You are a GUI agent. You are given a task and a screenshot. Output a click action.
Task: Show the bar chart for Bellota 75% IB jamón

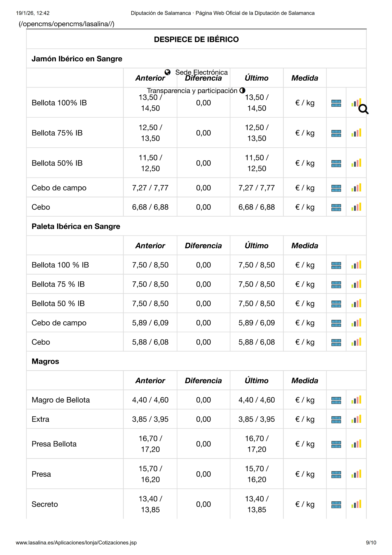tap(356, 133)
